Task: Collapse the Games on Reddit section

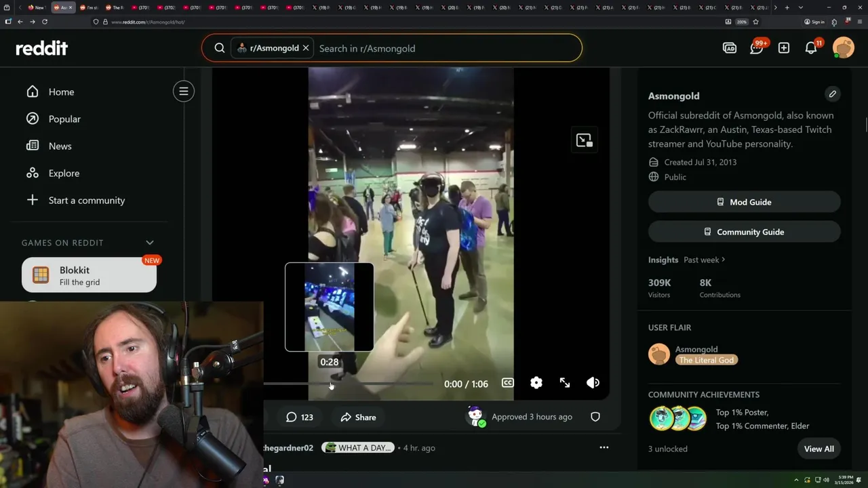Action: [150, 243]
